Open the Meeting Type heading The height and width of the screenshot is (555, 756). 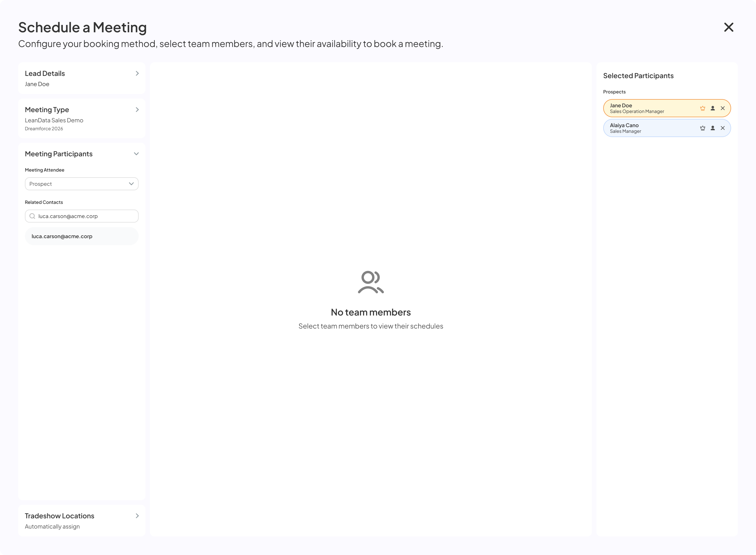tap(47, 110)
